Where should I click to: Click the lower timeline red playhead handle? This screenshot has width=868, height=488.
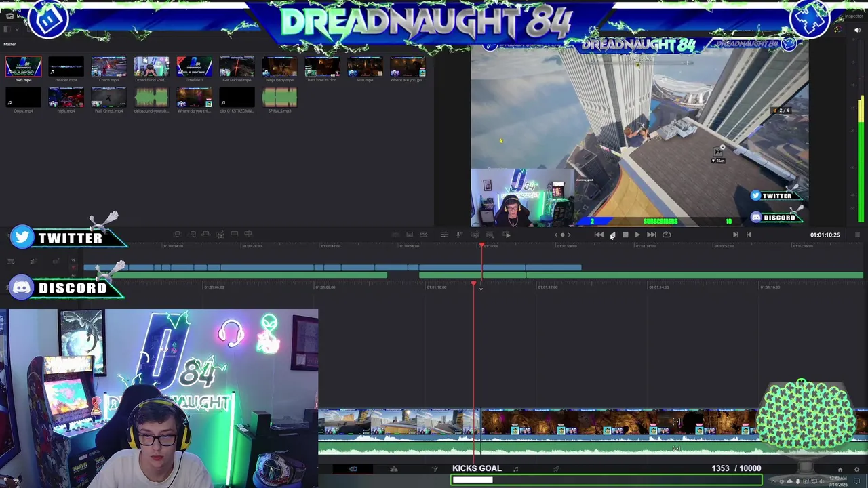click(474, 283)
